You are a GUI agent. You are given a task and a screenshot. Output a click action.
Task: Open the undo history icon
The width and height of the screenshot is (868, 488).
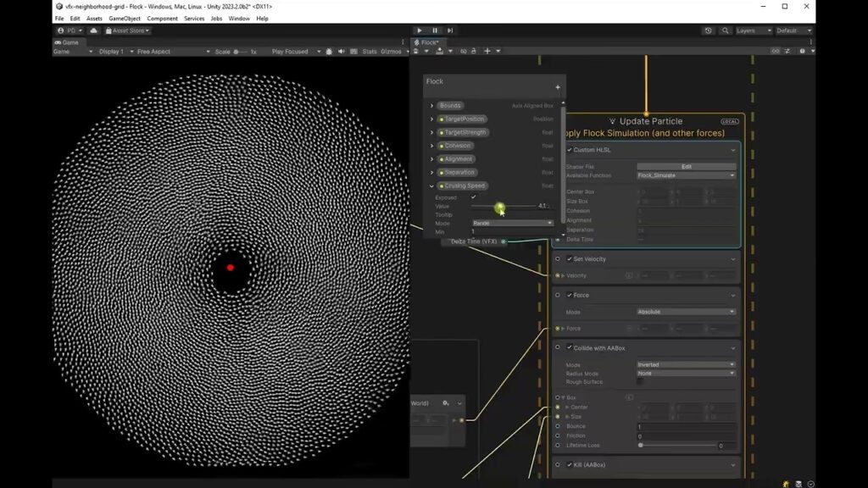pyautogui.click(x=709, y=30)
